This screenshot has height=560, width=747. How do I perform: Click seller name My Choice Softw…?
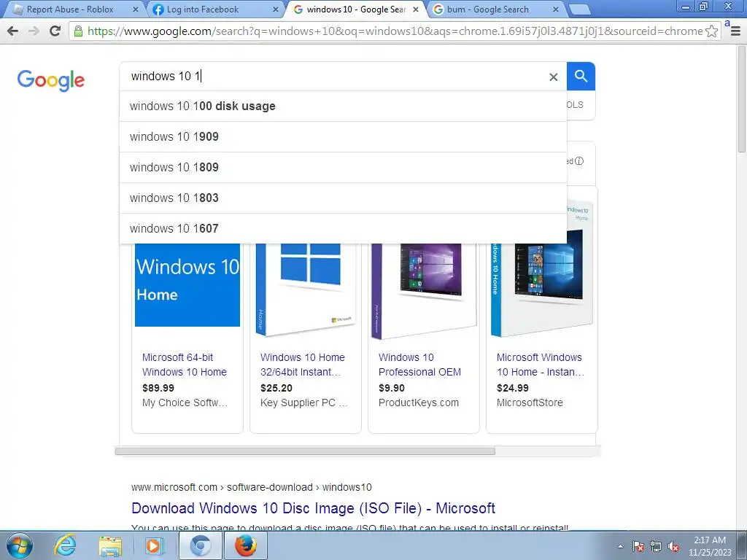[x=185, y=402]
